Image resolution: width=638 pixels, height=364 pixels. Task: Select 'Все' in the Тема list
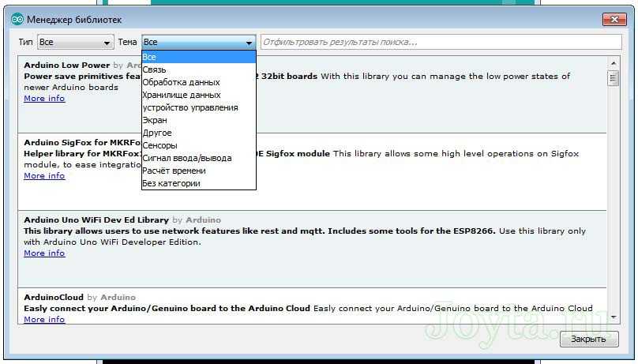tap(198, 57)
